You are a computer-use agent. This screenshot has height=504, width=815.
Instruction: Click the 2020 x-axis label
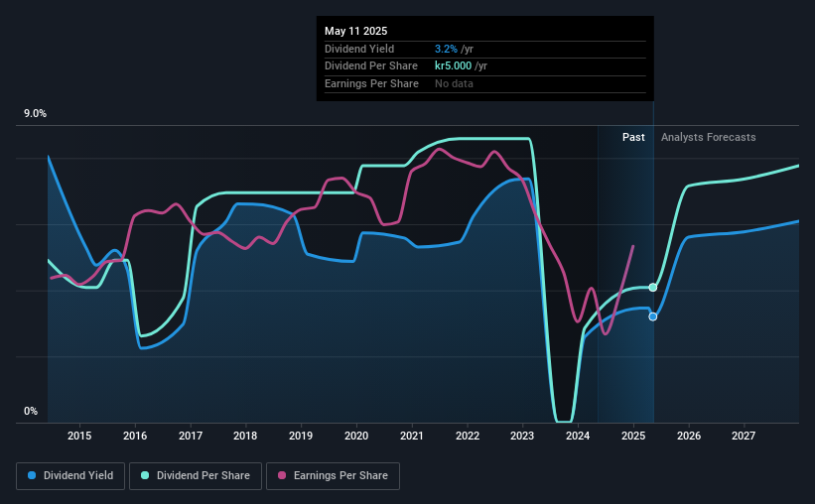click(356, 436)
